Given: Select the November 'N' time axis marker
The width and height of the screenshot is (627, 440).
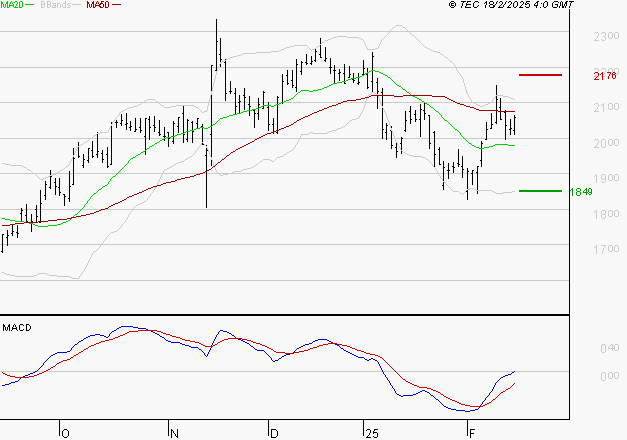Looking at the screenshot, I should coord(174,433).
